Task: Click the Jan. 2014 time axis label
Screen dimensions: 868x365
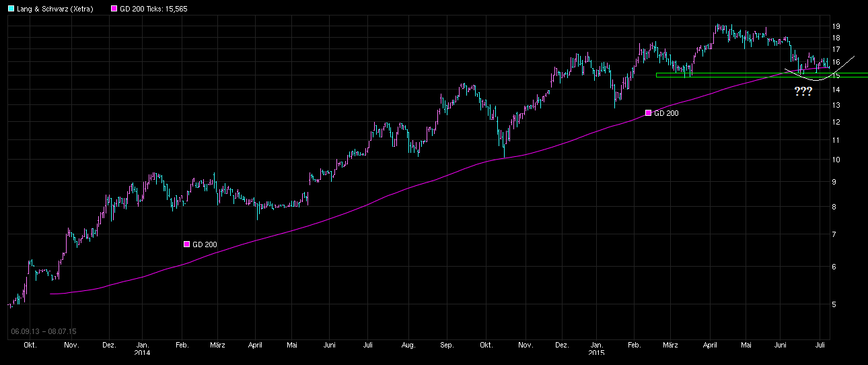Action: pyautogui.click(x=142, y=348)
